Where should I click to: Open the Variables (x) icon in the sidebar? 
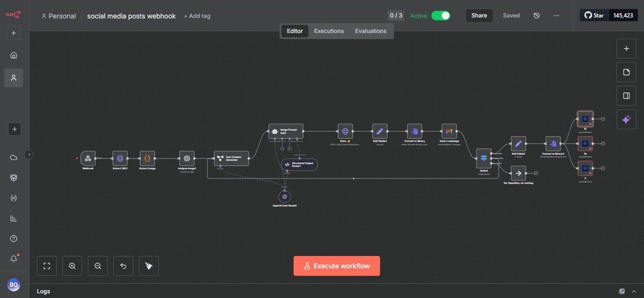(x=13, y=198)
